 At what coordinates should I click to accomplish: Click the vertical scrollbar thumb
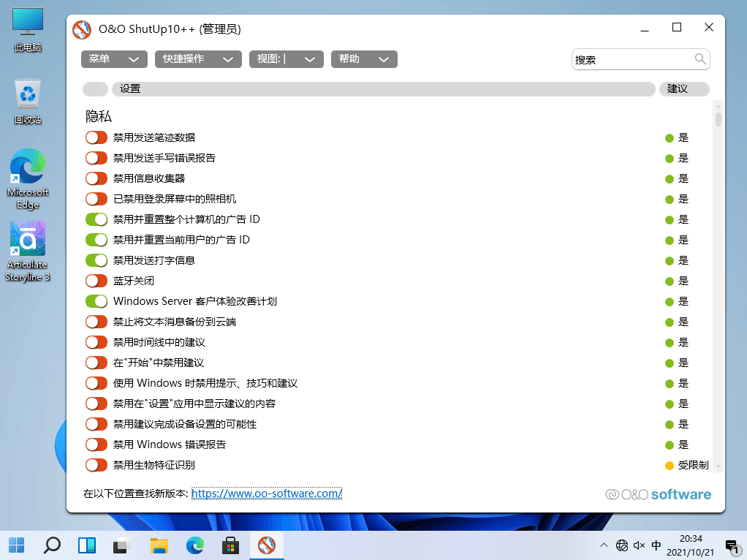click(x=718, y=118)
